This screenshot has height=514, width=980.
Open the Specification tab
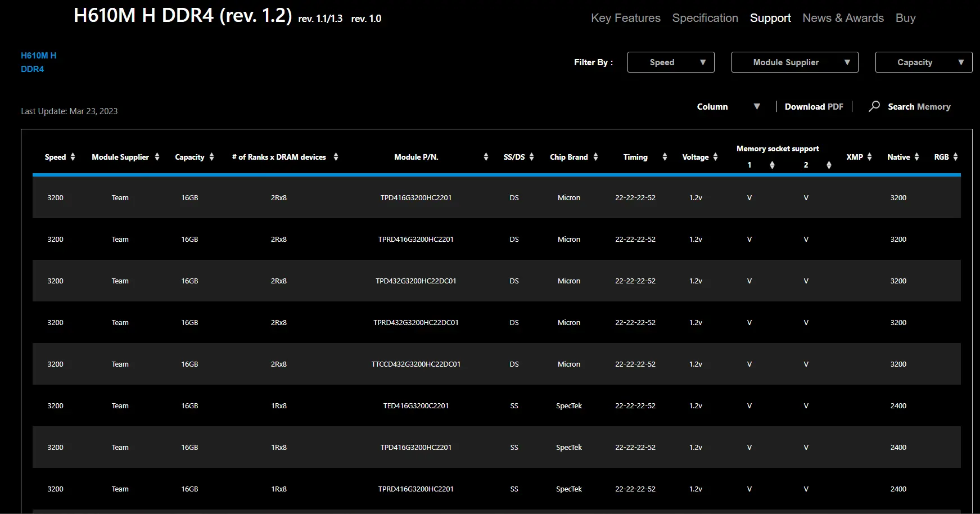point(705,18)
